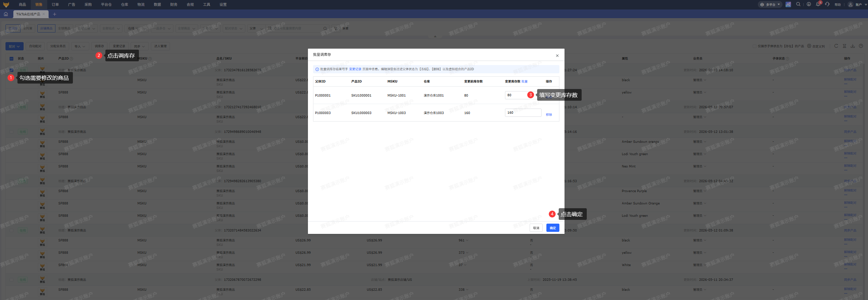Click 确定 to confirm inventory change
Viewport: 868px width, 300px height.
pyautogui.click(x=553, y=228)
